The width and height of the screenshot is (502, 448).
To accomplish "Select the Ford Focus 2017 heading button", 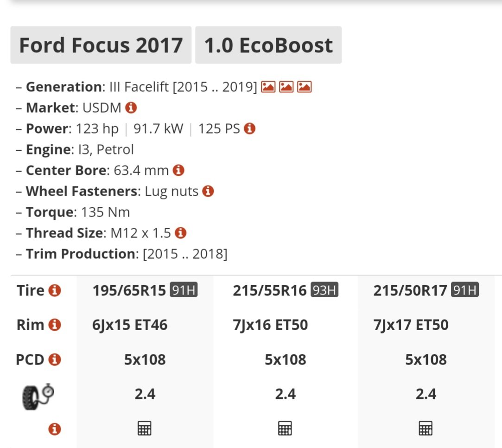I will pos(101,45).
